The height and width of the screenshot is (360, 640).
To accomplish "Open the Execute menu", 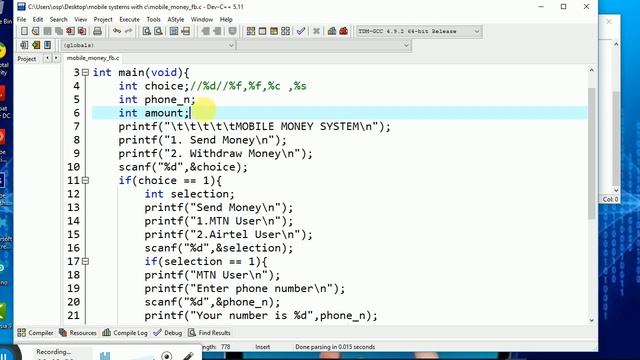I will click(129, 19).
